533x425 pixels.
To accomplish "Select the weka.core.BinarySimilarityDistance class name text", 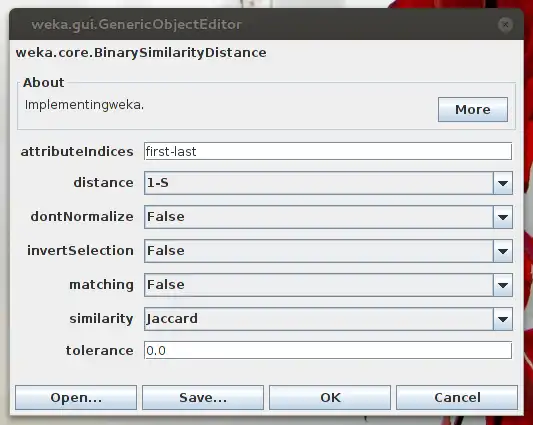I will click(x=141, y=53).
